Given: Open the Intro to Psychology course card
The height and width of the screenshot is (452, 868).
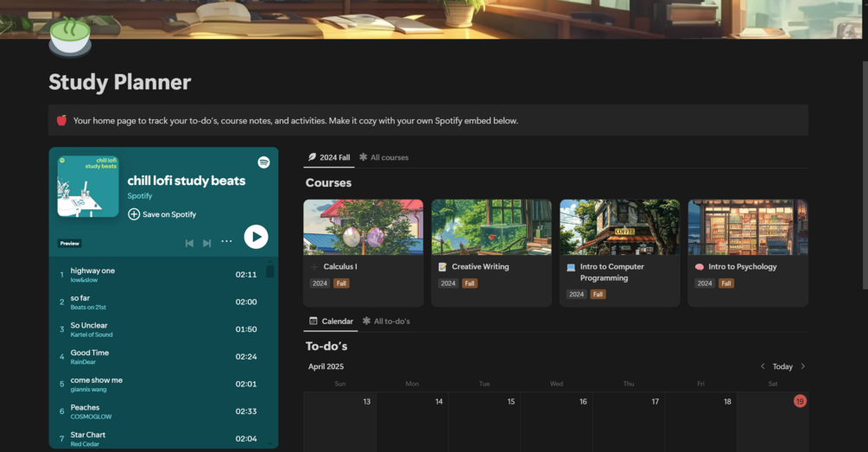Looking at the screenshot, I should (748, 252).
